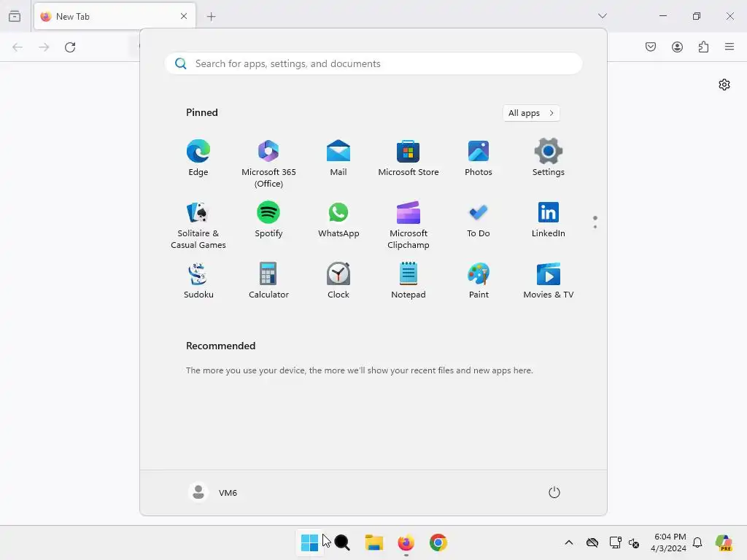Close the New Tab tab
Screen dimensions: 747x560
tap(184, 16)
